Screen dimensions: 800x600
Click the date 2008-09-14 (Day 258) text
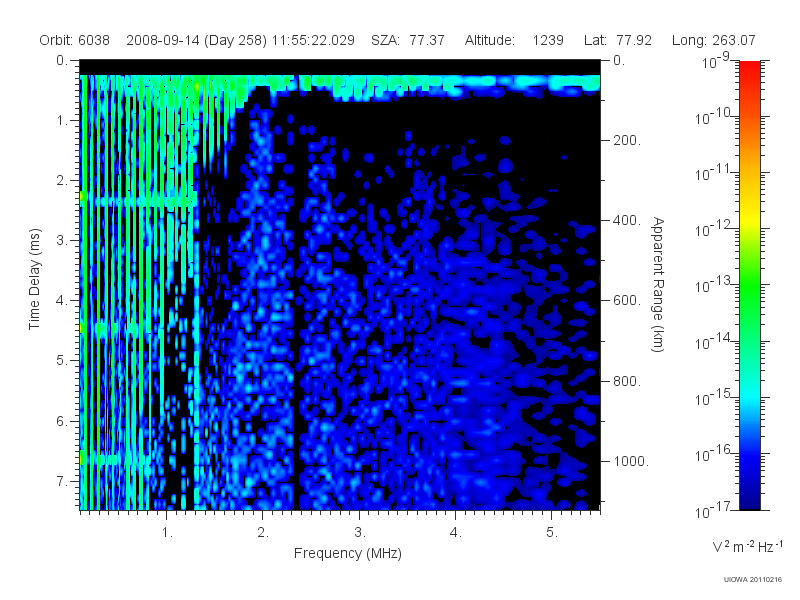tap(196, 40)
